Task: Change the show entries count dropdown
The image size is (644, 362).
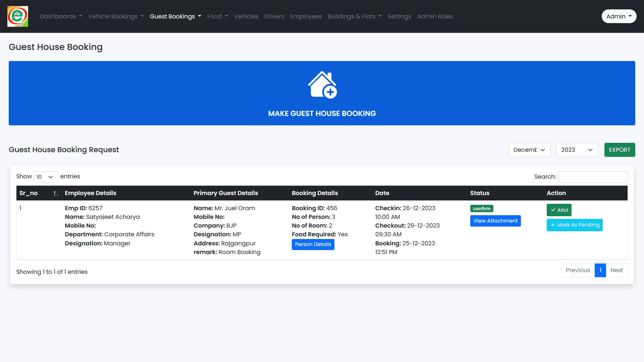Action: tap(46, 177)
